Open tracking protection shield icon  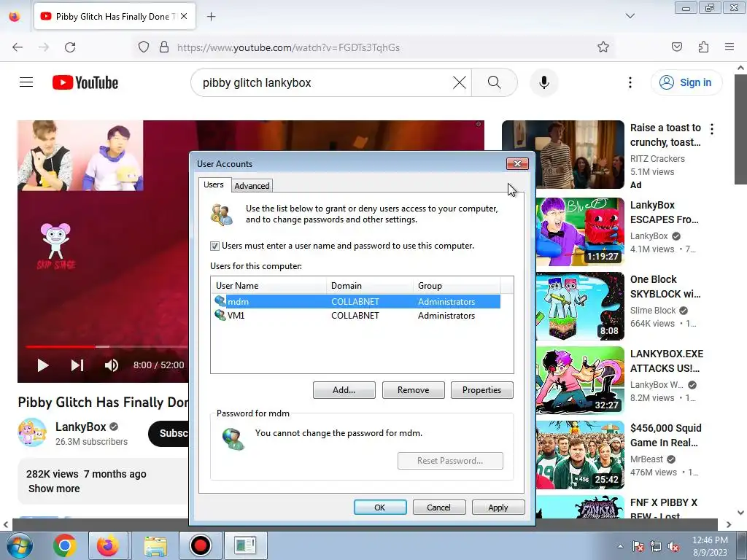(144, 47)
